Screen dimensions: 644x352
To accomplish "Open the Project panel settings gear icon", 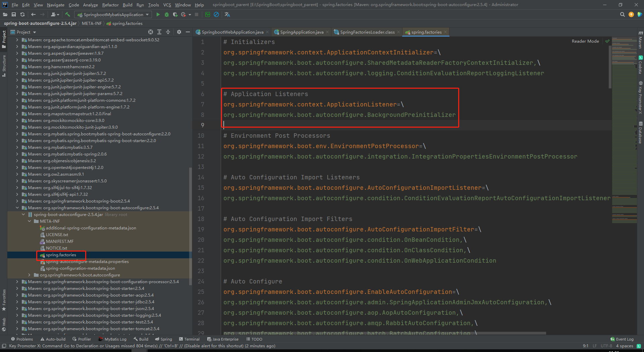I will pyautogui.click(x=179, y=32).
